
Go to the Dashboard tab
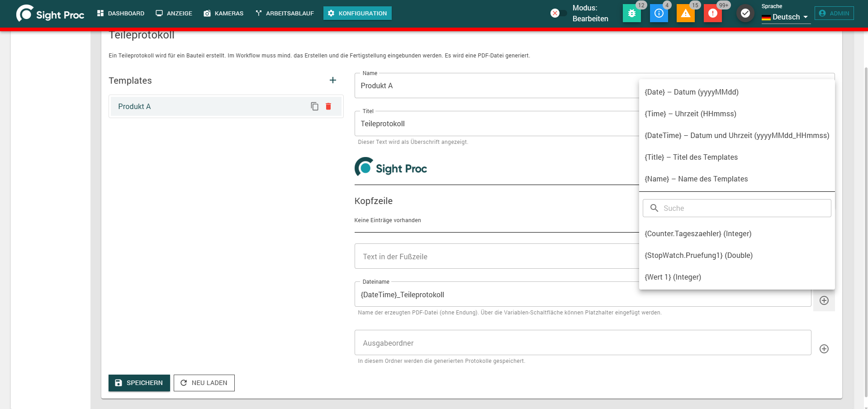pyautogui.click(x=121, y=13)
